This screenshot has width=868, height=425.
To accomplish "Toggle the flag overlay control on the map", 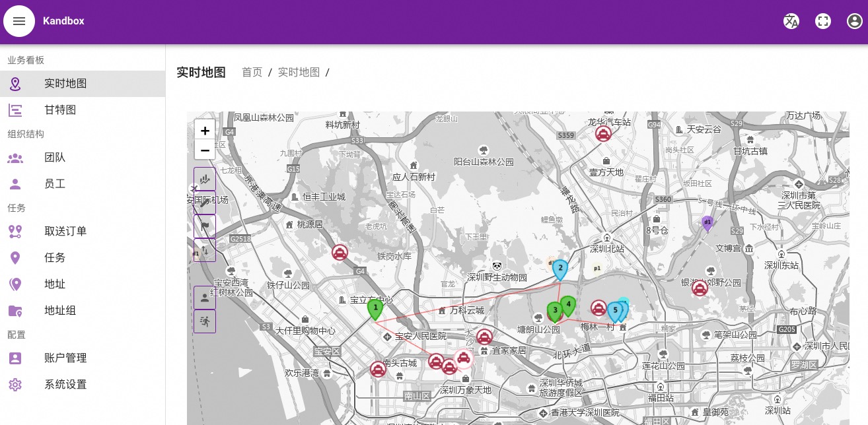I will pyautogui.click(x=205, y=226).
